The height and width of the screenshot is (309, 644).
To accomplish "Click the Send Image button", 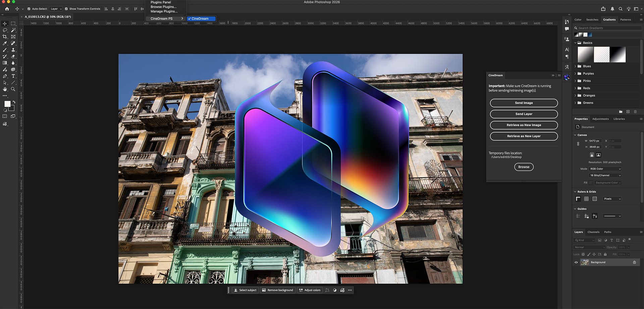I will 524,103.
